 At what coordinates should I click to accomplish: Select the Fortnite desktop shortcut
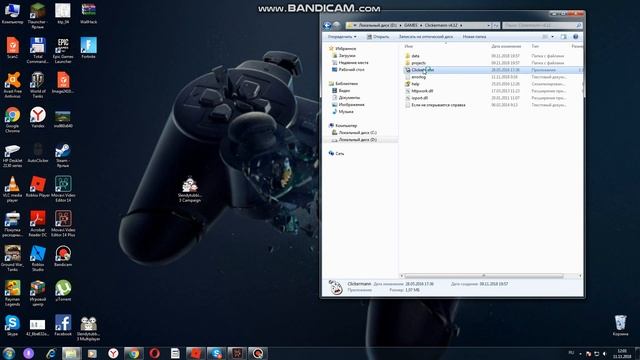pos(88,48)
